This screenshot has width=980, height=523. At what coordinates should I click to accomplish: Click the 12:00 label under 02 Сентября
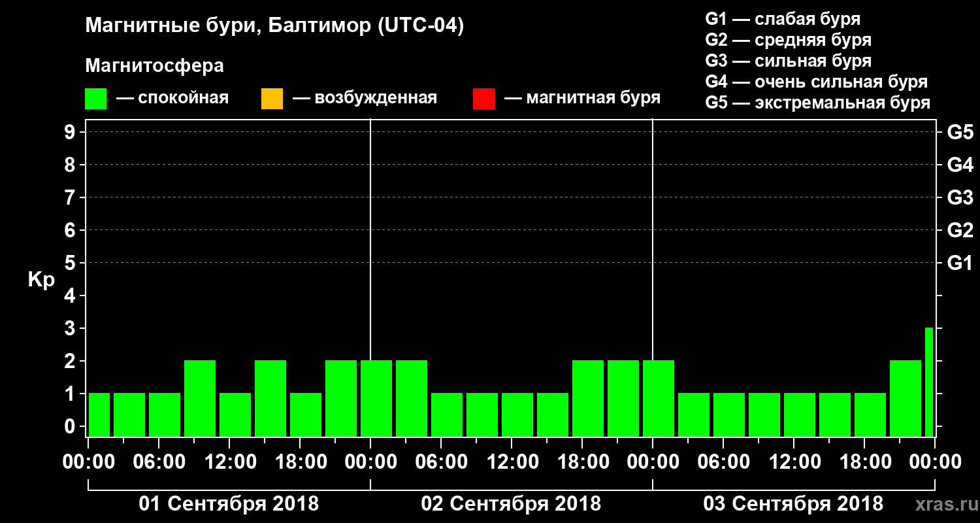point(512,462)
